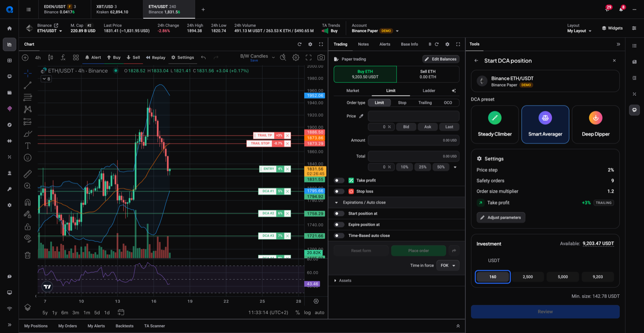Select the ruler measure tool

pyautogui.click(x=28, y=174)
